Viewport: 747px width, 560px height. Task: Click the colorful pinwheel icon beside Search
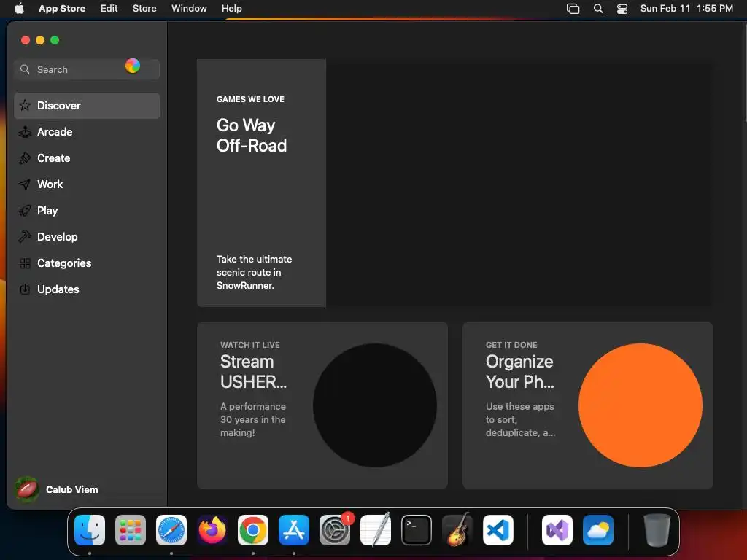tap(133, 66)
